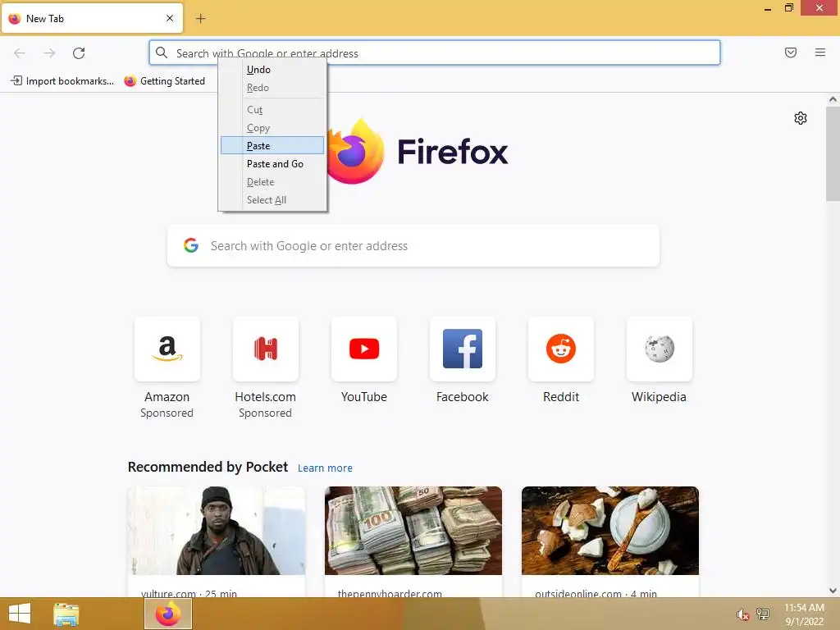Viewport: 840px width, 630px height.
Task: Open the vulture.com story thumbnail
Action: pos(217,531)
